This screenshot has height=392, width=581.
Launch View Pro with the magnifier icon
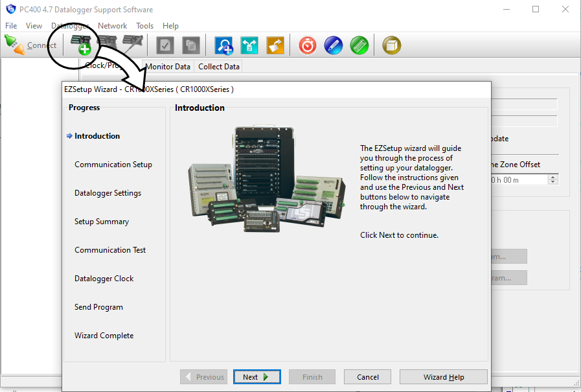[x=224, y=45]
